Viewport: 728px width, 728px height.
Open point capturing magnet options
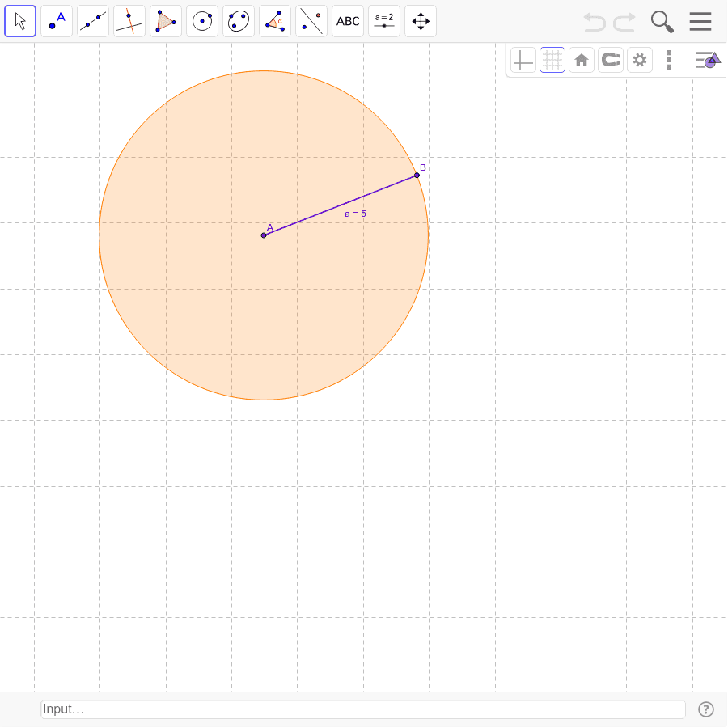(611, 60)
